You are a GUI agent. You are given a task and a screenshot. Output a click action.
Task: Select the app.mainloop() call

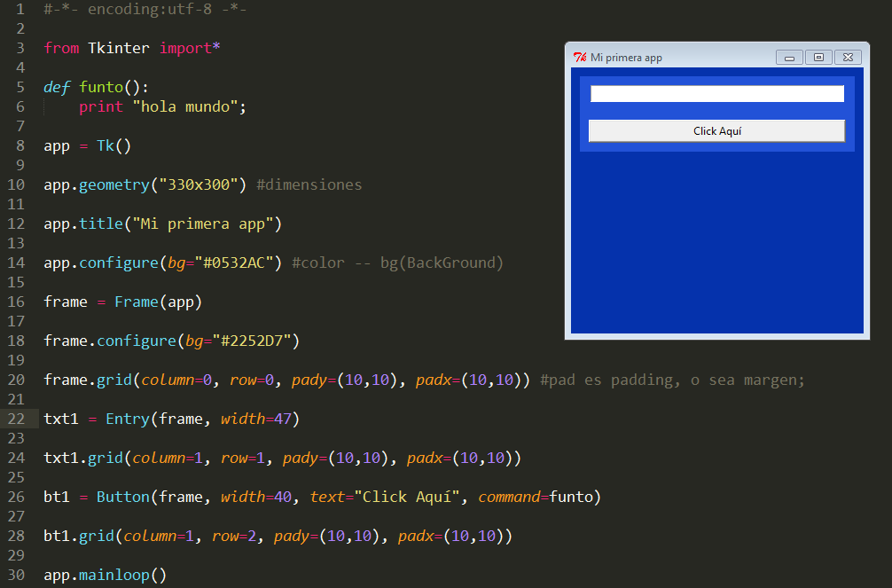pyautogui.click(x=106, y=575)
